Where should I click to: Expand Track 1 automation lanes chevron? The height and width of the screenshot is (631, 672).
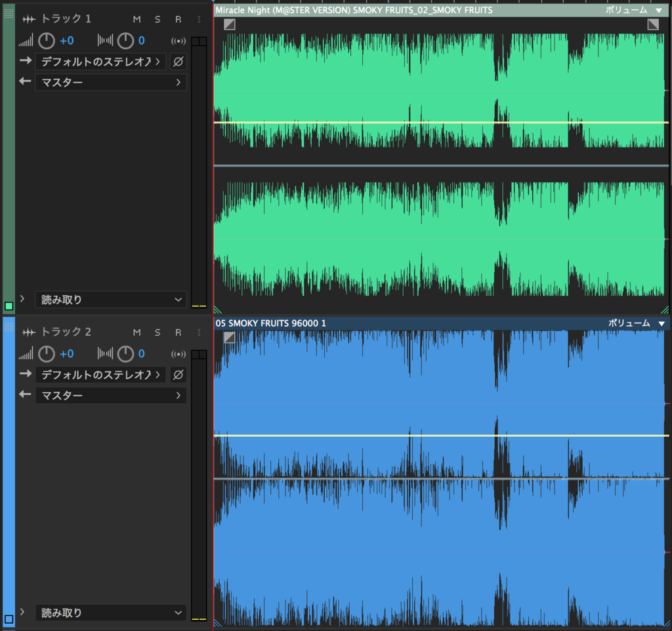click(22, 298)
